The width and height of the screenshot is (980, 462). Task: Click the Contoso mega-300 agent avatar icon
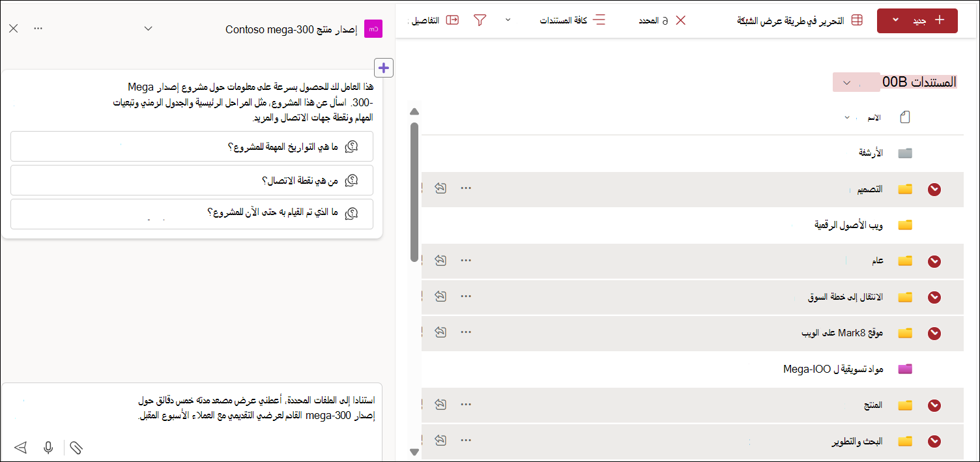373,29
